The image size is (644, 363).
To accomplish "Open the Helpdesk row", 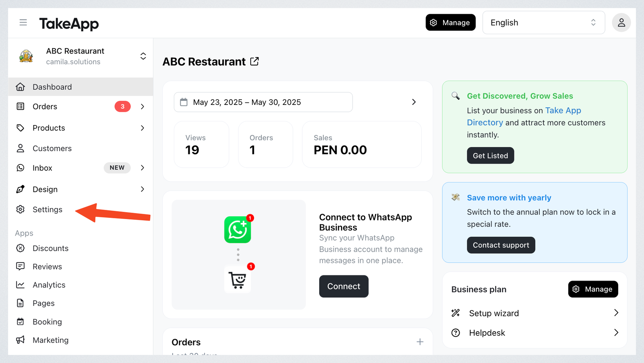I will coord(535,333).
